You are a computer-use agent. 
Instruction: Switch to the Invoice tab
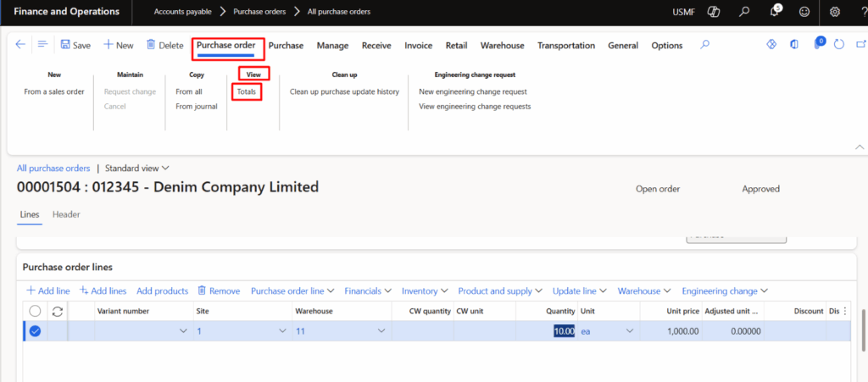pos(419,46)
